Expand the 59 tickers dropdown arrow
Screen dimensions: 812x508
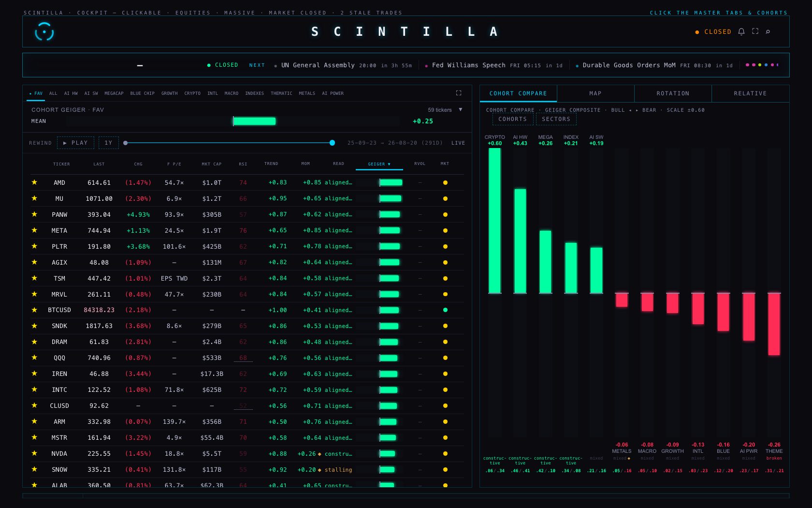(461, 110)
